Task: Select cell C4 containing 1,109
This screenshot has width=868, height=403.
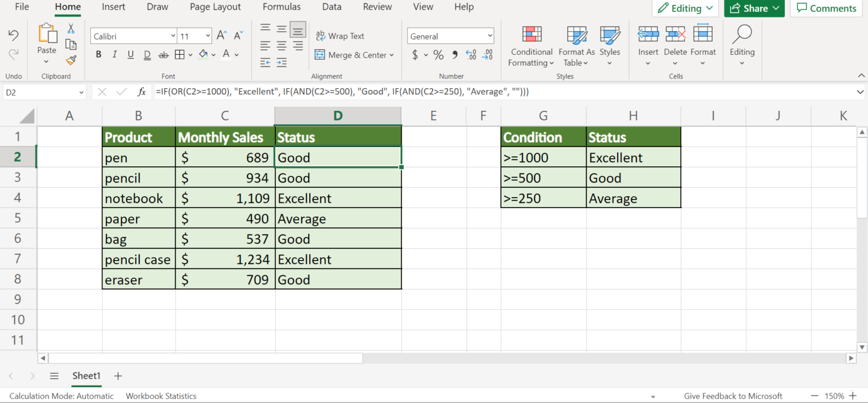Action: click(225, 198)
